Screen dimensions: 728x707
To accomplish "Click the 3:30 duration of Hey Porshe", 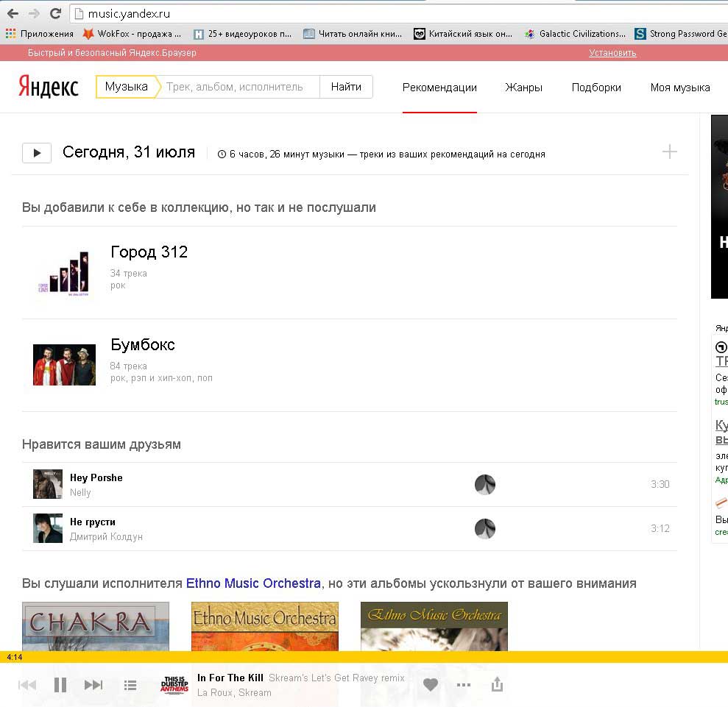I will tap(660, 484).
